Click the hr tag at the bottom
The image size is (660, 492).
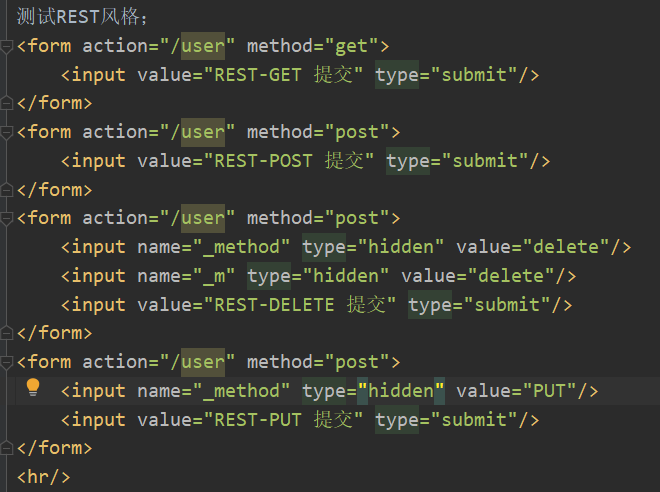(43, 477)
